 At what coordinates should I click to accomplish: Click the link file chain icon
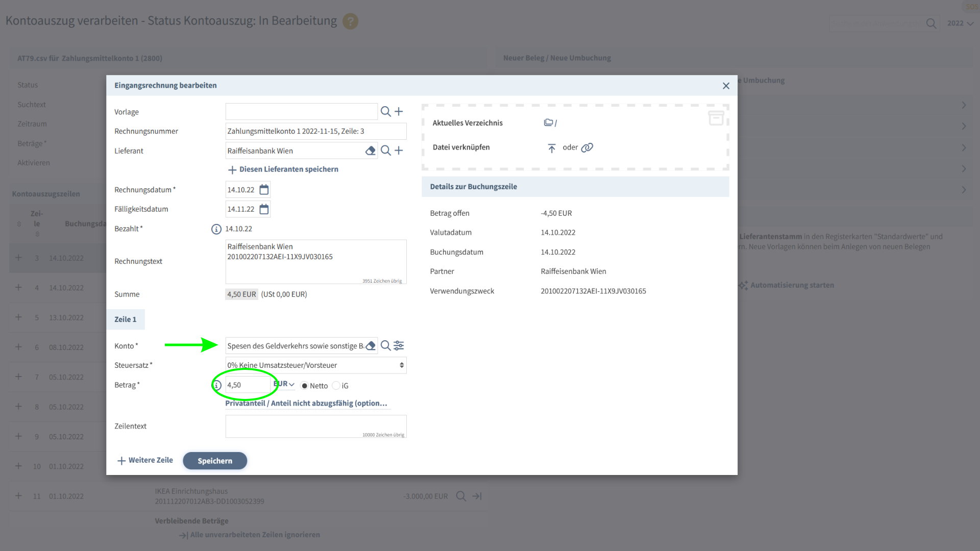point(587,147)
